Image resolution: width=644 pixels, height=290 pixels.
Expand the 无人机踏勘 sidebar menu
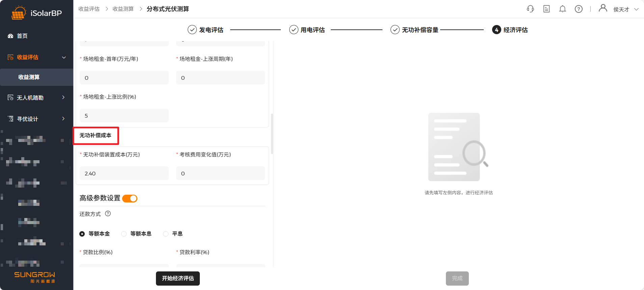coord(63,98)
